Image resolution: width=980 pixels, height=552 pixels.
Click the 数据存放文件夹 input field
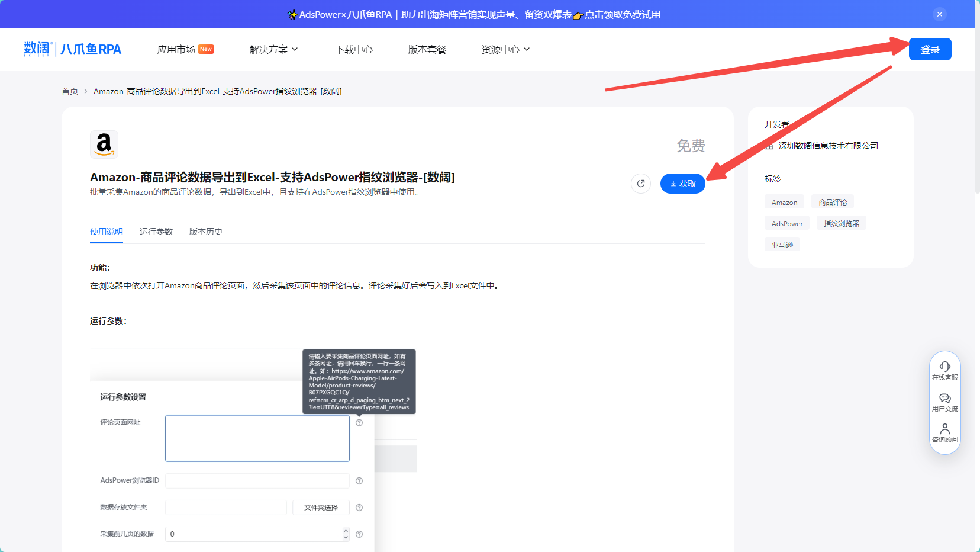[226, 507]
